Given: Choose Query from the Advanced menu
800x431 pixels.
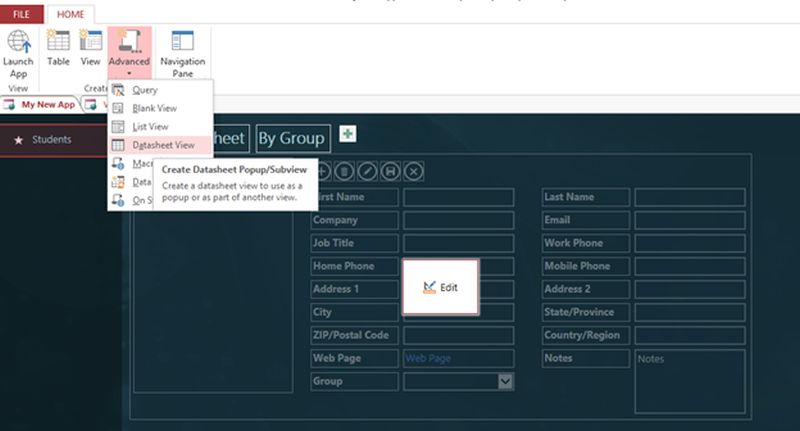Looking at the screenshot, I should [160, 90].
